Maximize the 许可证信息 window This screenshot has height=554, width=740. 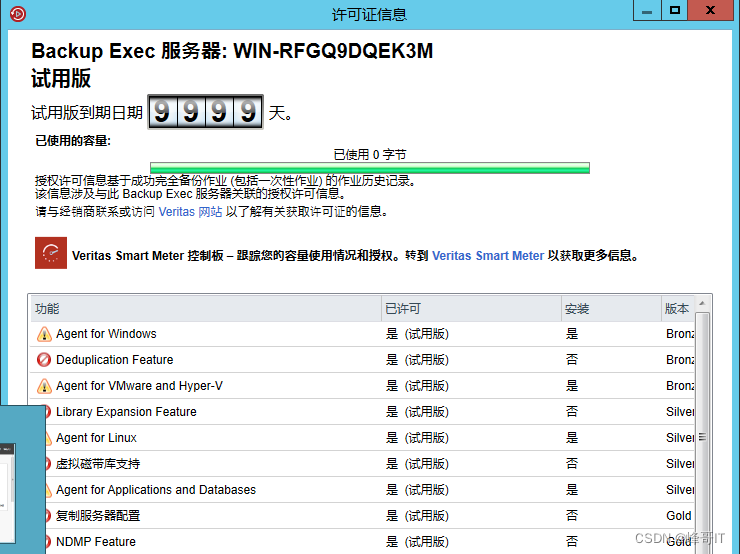tap(675, 10)
